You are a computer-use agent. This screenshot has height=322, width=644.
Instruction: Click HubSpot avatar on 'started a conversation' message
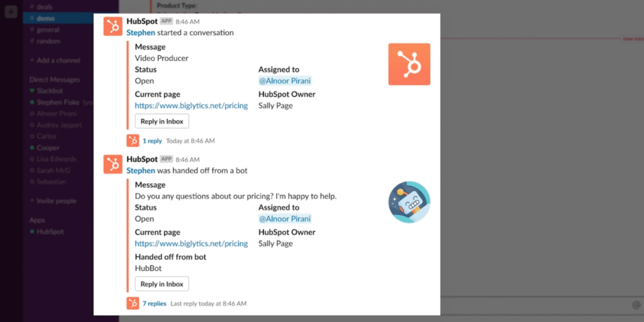pyautogui.click(x=113, y=26)
